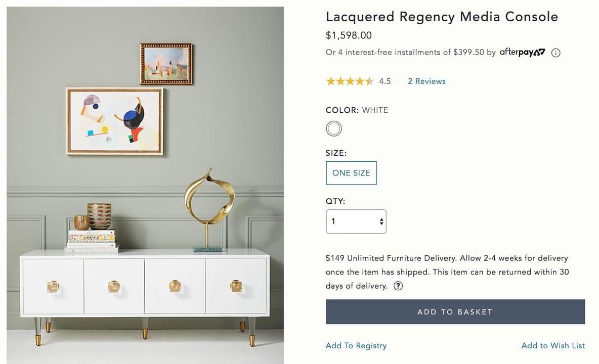Select the White color swatch
The height and width of the screenshot is (364, 599).
coord(334,129)
